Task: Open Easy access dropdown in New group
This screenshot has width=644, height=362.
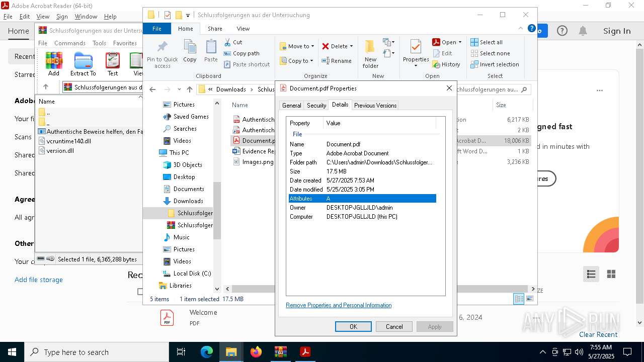Action: point(388,53)
